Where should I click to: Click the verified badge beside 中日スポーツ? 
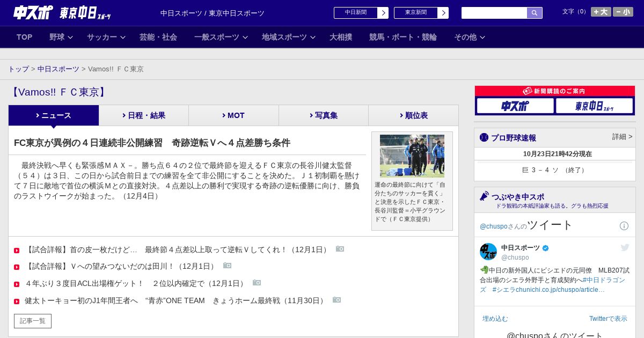click(x=546, y=248)
